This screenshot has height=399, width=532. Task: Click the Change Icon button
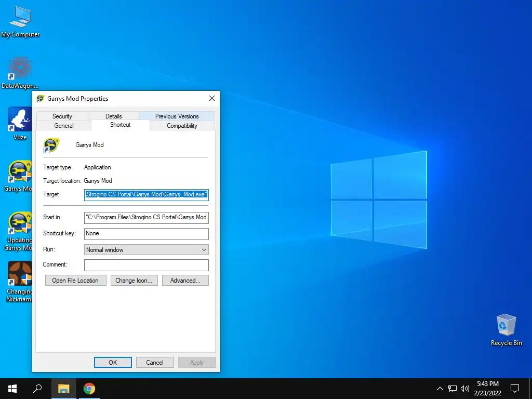[x=134, y=280]
